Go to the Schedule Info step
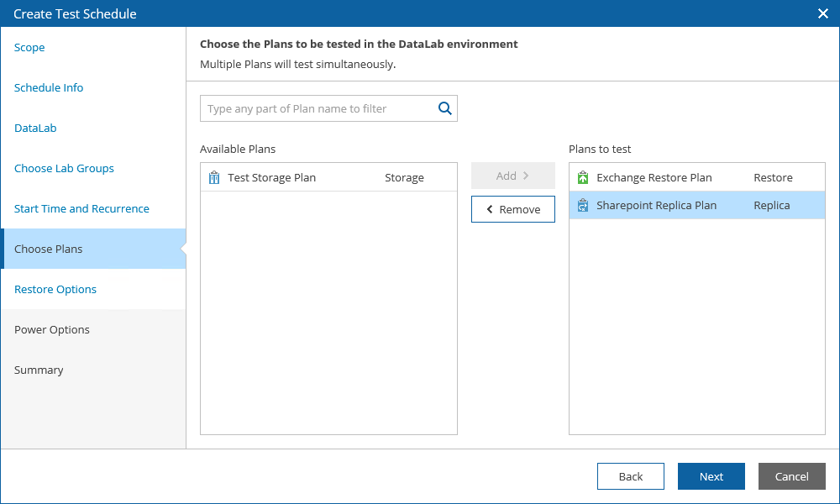Image resolution: width=840 pixels, height=504 pixels. [49, 88]
